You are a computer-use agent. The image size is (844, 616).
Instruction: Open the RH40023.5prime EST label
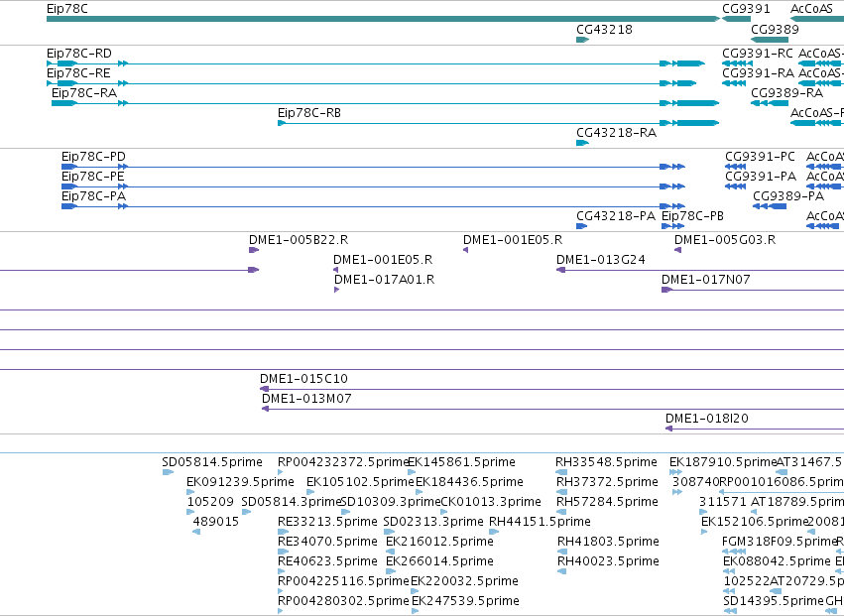point(608,561)
